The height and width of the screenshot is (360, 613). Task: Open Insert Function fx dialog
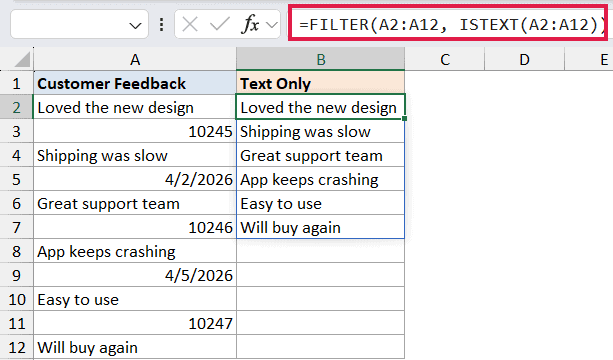(x=251, y=25)
